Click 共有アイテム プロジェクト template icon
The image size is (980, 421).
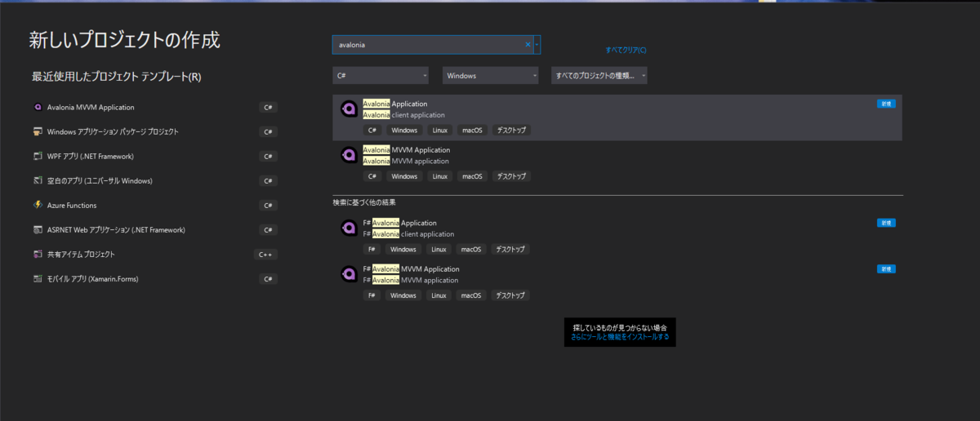(38, 255)
